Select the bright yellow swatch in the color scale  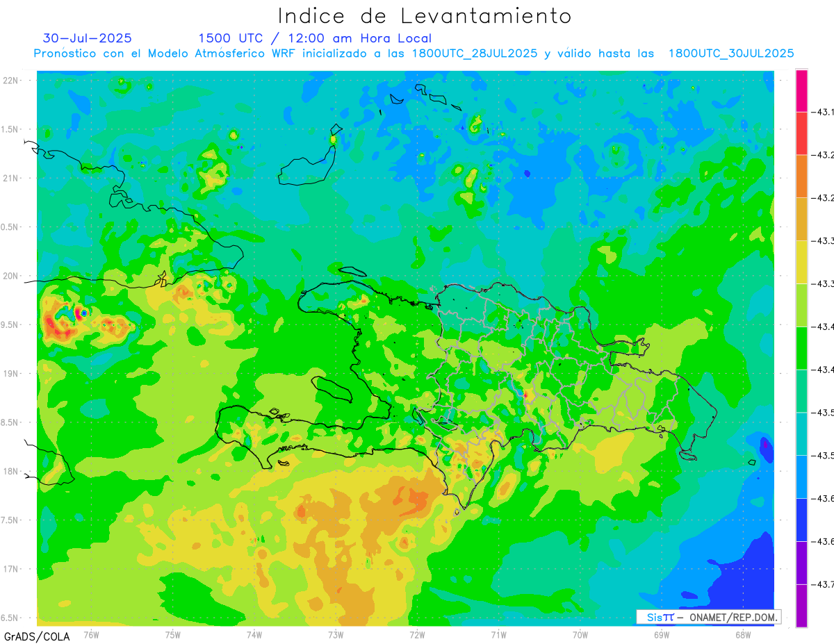tap(801, 262)
